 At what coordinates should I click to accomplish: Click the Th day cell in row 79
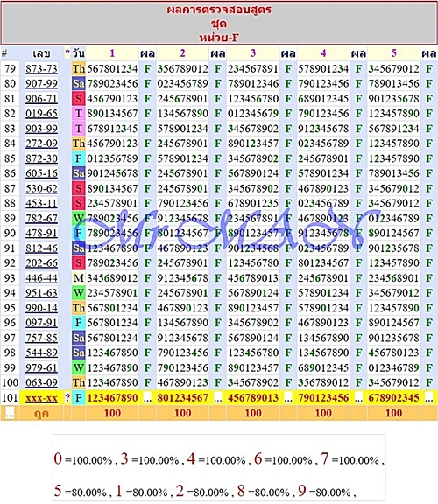(79, 68)
